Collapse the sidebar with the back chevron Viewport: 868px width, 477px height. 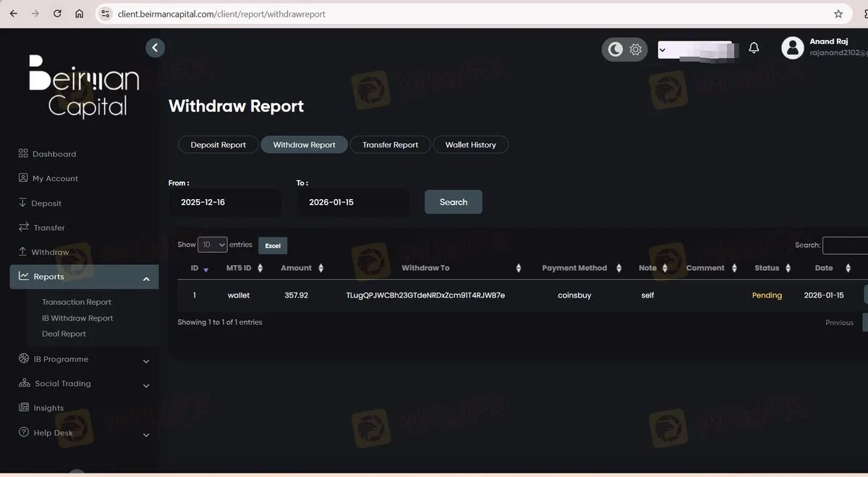[155, 48]
